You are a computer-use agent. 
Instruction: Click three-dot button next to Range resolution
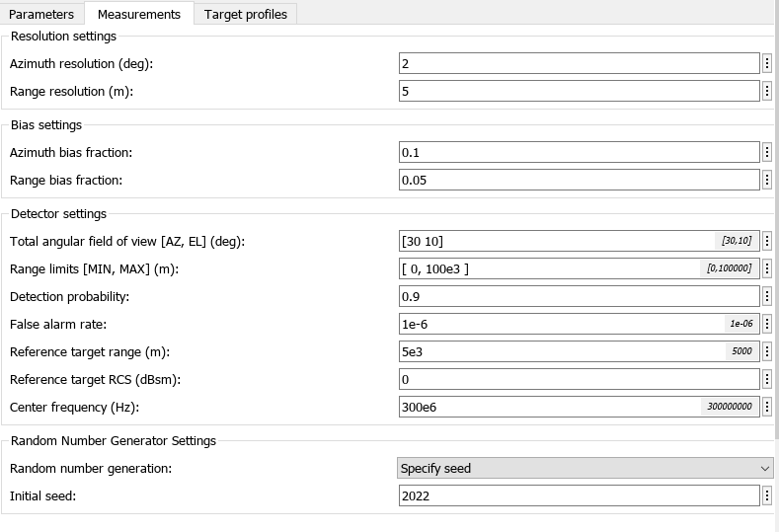[767, 92]
